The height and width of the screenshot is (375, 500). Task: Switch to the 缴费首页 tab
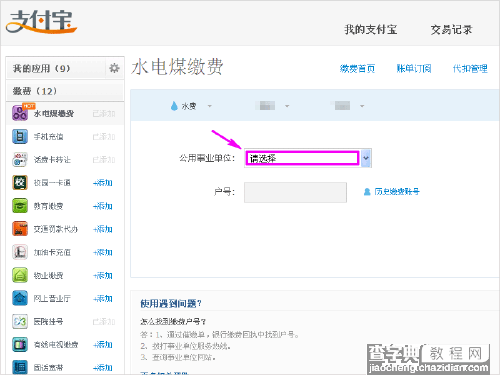[357, 68]
